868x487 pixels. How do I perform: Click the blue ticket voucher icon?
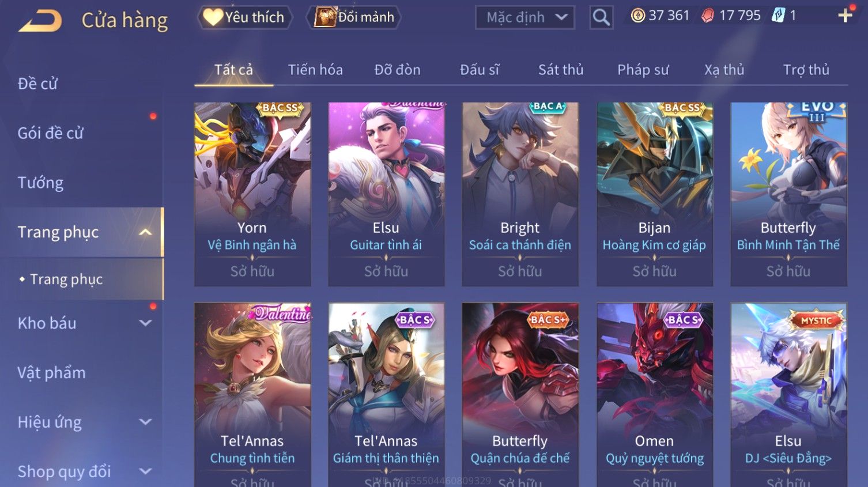(779, 16)
